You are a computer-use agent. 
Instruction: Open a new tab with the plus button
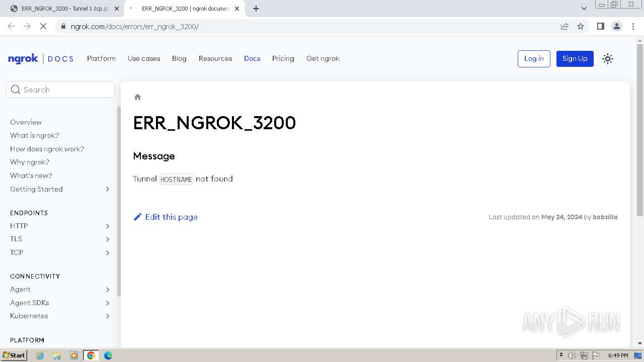(256, 9)
